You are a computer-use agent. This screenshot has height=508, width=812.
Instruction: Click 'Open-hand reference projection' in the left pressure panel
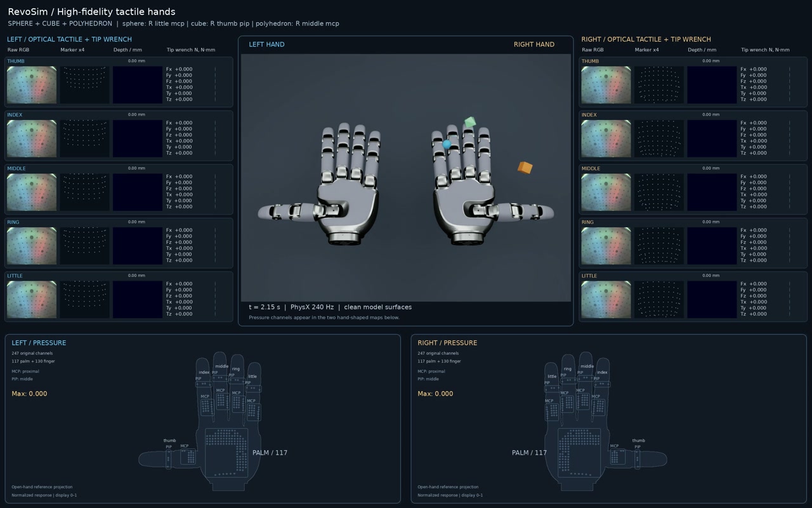coord(42,487)
